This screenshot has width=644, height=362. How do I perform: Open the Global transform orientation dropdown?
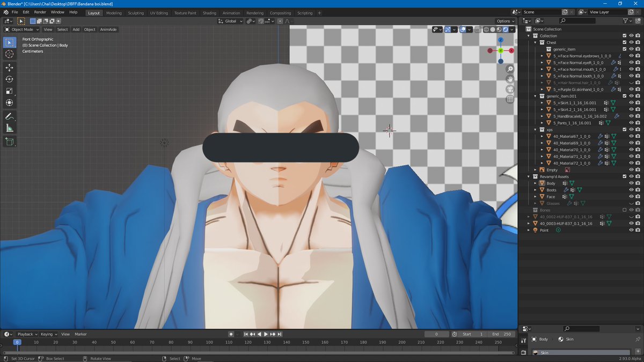coord(231,21)
